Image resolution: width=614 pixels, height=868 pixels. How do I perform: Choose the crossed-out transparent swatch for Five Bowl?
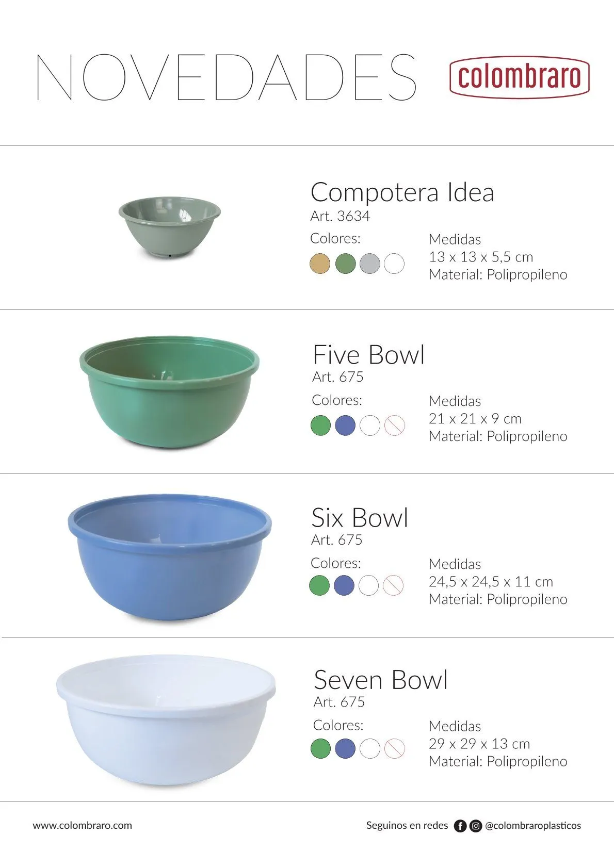pos(395,425)
